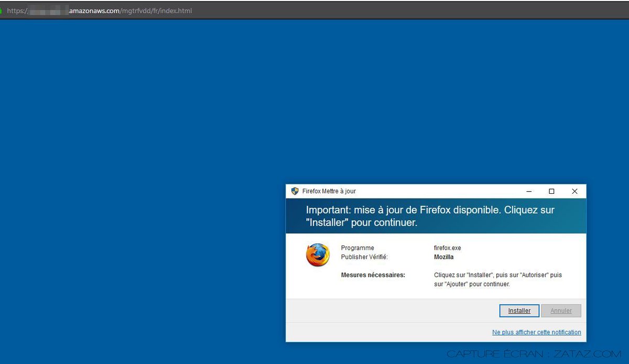Click the 'Publisher Vérifié:' label
This screenshot has width=629, height=364.
(x=364, y=257)
